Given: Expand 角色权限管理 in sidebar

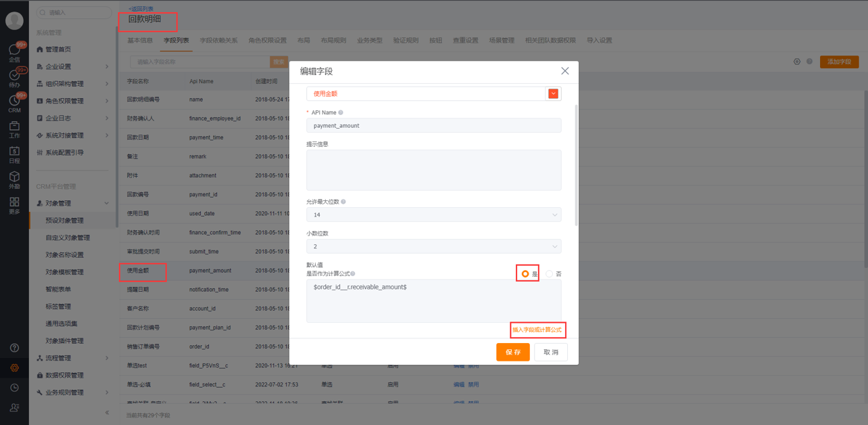Looking at the screenshot, I should (107, 101).
